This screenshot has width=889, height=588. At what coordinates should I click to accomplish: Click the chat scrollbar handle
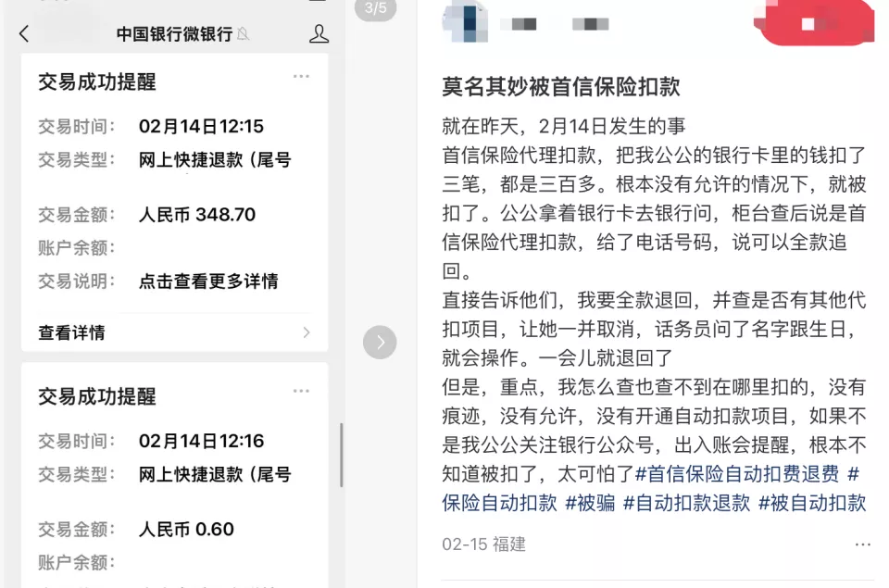[342, 455]
